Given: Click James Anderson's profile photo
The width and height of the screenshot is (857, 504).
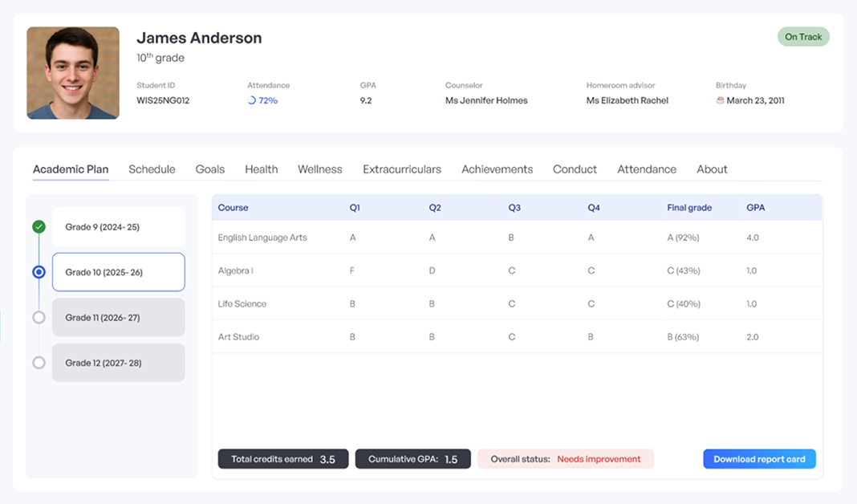Looking at the screenshot, I should pos(73,73).
